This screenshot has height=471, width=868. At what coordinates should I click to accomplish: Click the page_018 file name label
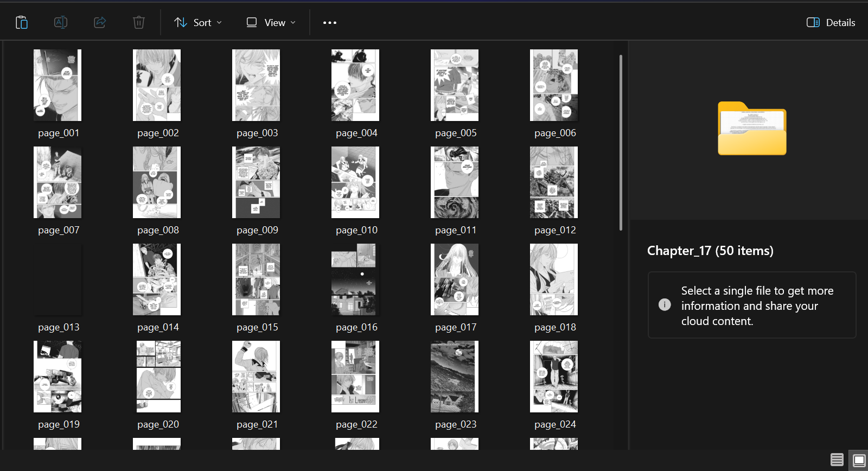pyautogui.click(x=555, y=327)
